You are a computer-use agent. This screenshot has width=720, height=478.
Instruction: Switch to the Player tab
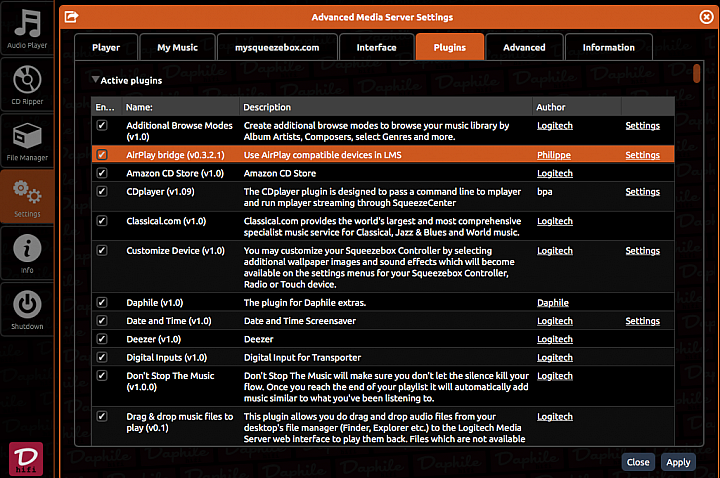pos(106,47)
